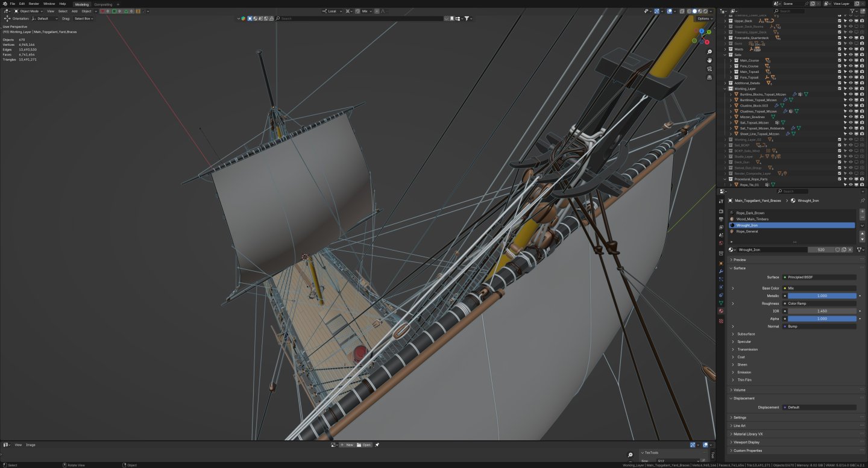Open the Blender logo menu
868x468 pixels.
click(4, 4)
